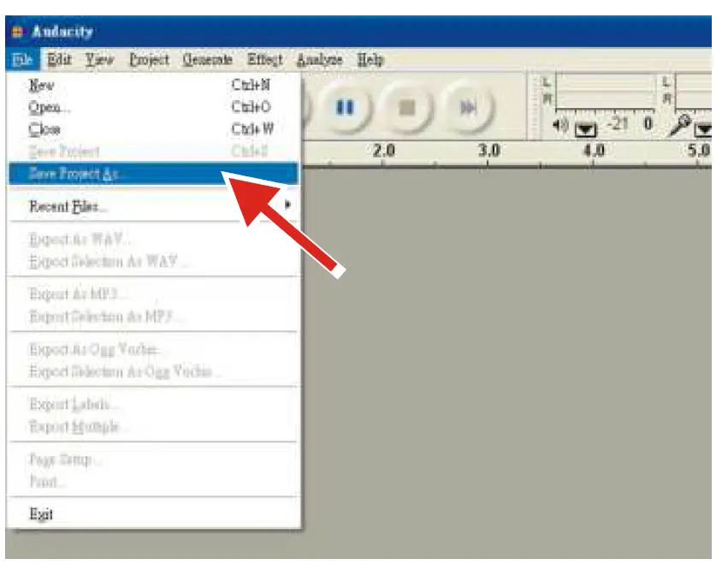Click the Pause playback button
Viewport: 728px width, 565px height.
point(345,107)
